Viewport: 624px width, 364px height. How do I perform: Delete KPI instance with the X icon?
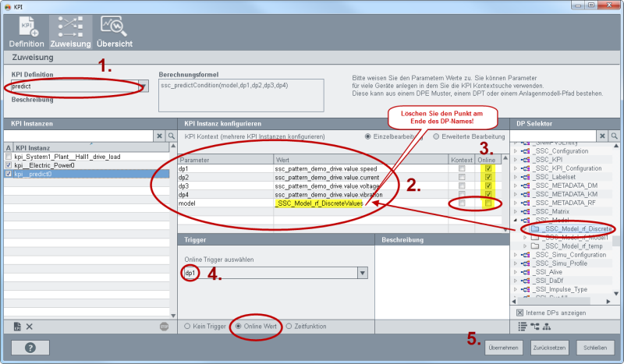(x=30, y=327)
